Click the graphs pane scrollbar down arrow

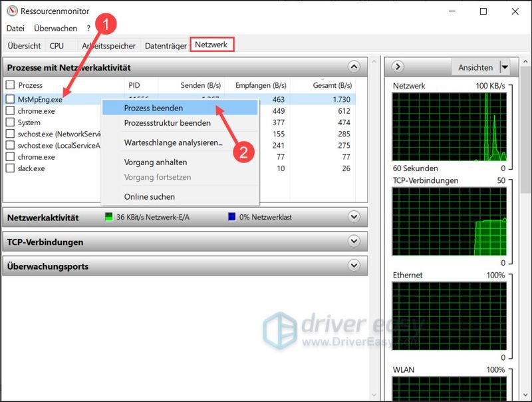[525, 395]
